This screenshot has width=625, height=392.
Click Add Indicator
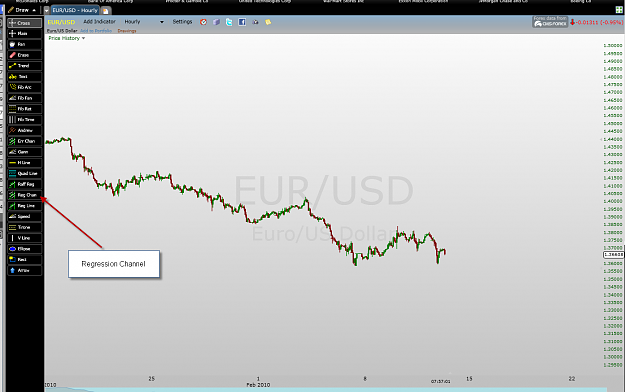click(x=99, y=22)
